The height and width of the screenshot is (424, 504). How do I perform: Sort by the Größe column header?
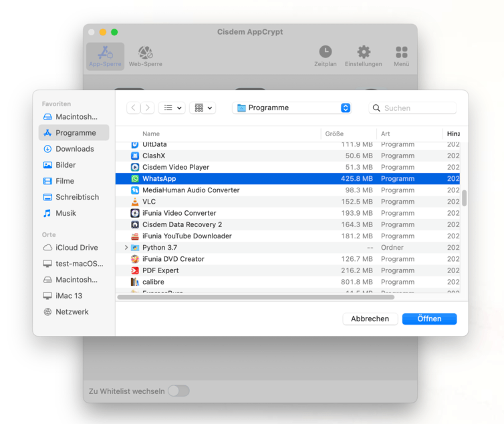pos(334,134)
